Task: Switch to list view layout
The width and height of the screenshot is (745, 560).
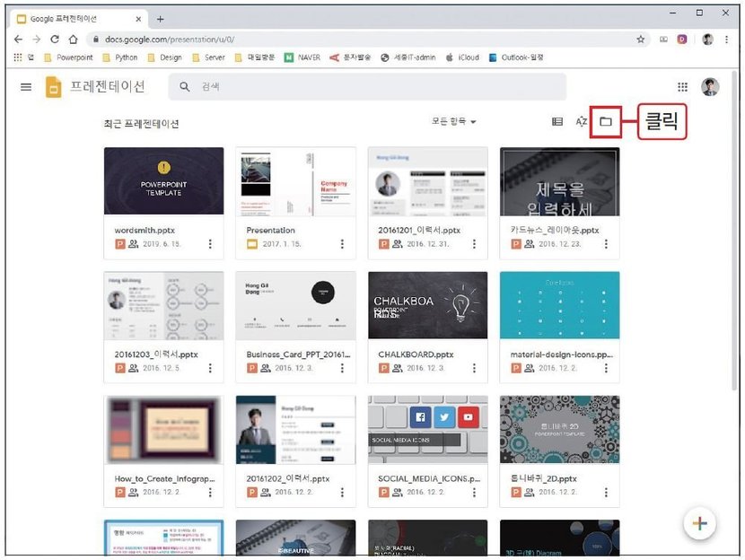Action: tap(557, 121)
